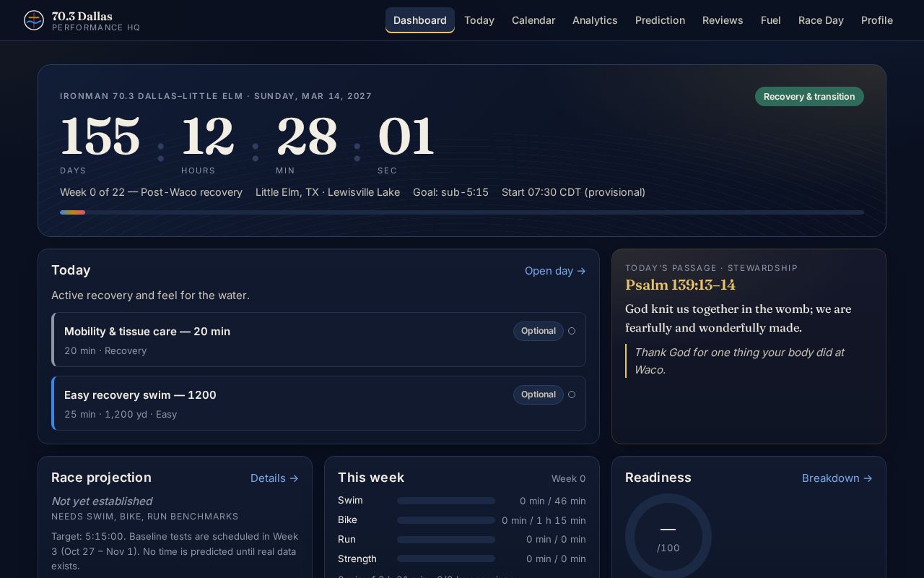Open the Prediction page

[660, 20]
